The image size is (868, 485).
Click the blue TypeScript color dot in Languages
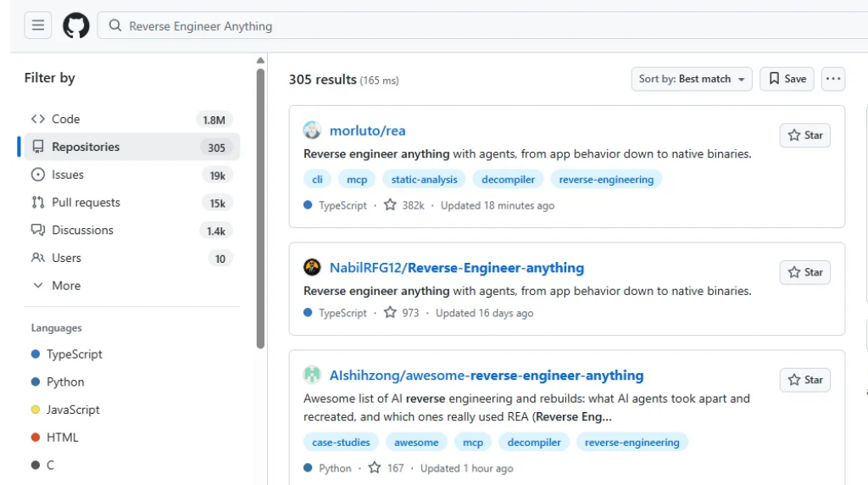(36, 354)
